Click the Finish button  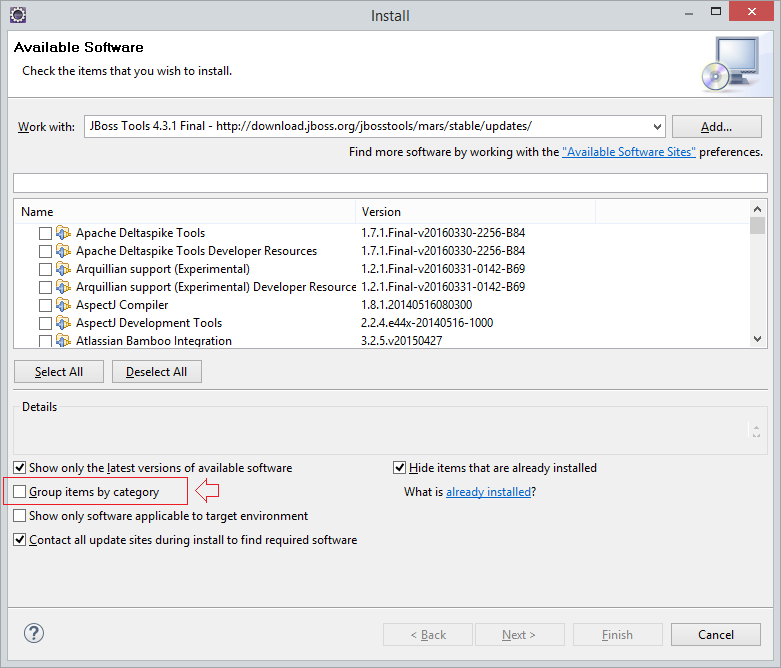click(618, 635)
